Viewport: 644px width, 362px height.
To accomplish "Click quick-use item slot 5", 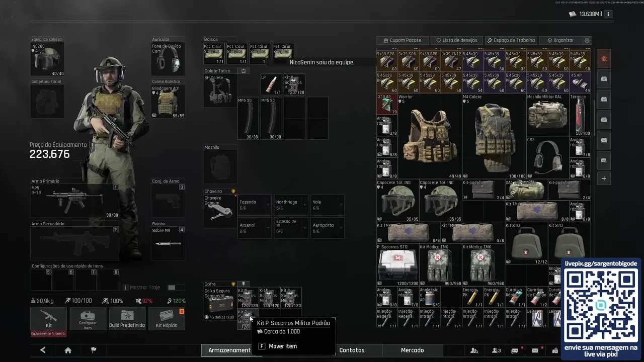I will pos(41,280).
